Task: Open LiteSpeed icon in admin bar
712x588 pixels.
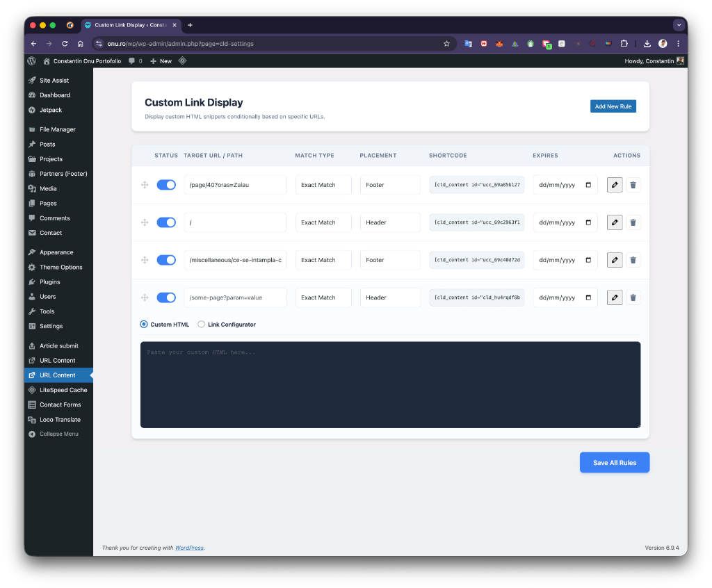Action: point(183,61)
